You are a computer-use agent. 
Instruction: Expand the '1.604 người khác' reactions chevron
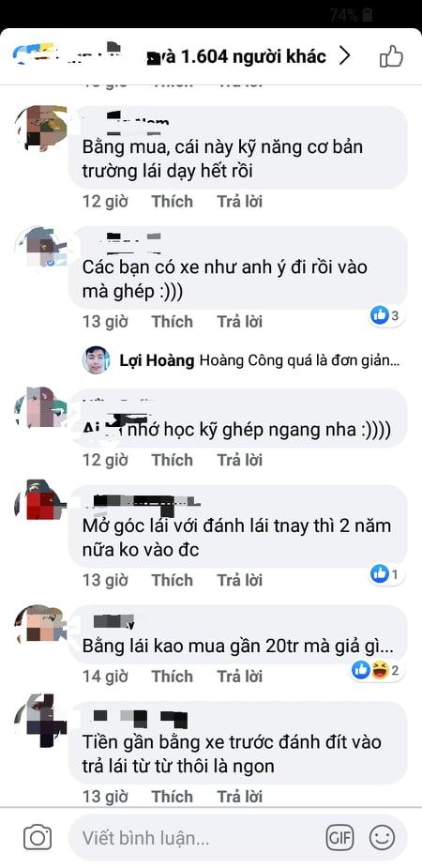(x=344, y=56)
